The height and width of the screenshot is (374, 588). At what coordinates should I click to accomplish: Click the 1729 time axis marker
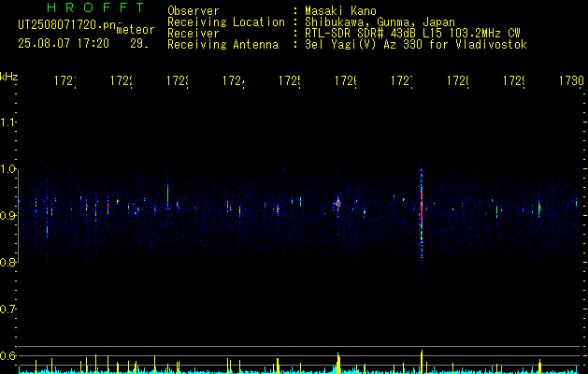[x=514, y=81]
